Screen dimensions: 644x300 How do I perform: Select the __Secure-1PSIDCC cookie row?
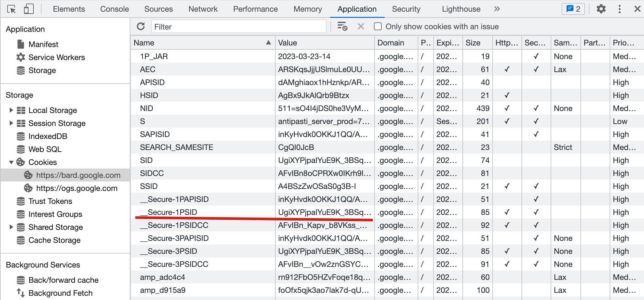[388, 225]
